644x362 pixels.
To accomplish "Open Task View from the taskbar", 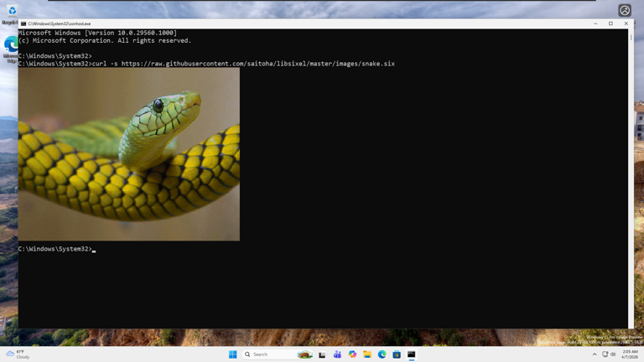I will [x=322, y=354].
